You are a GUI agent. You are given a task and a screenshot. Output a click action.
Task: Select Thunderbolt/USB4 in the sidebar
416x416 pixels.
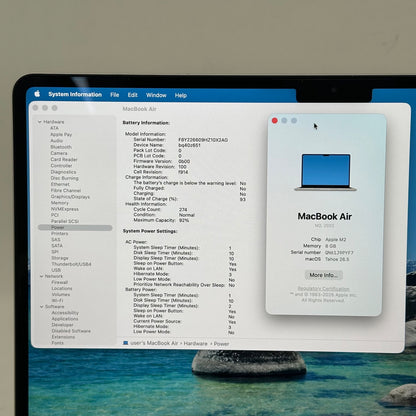point(72,264)
